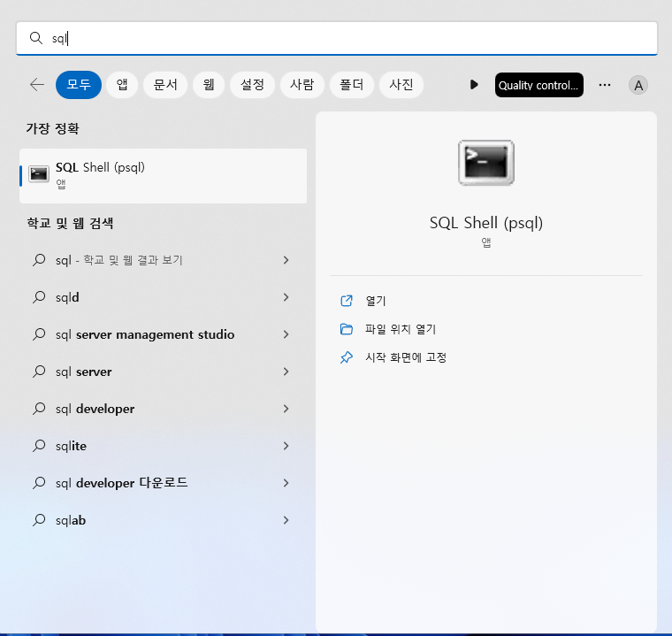Click the pin icon for 시작 화면에 고정
Viewport: 672px width, 636px height.
coord(347,357)
